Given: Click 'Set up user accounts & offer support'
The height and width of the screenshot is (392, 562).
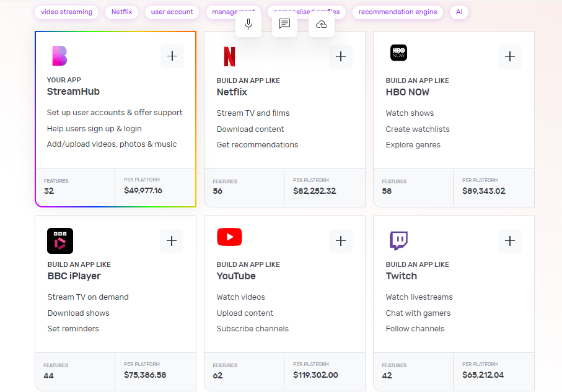Looking at the screenshot, I should [115, 113].
